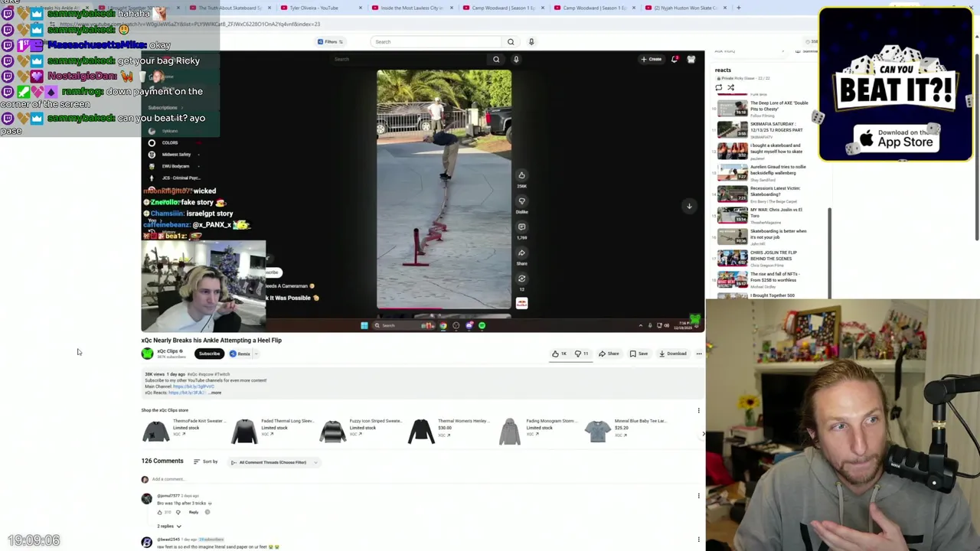
Task: Expand the description with ...more
Action: pyautogui.click(x=215, y=393)
